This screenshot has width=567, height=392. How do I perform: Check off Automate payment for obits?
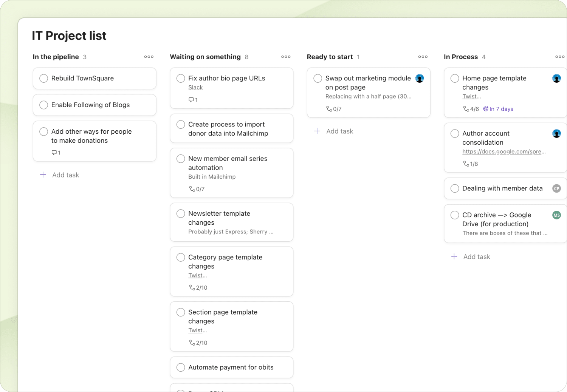181,367
